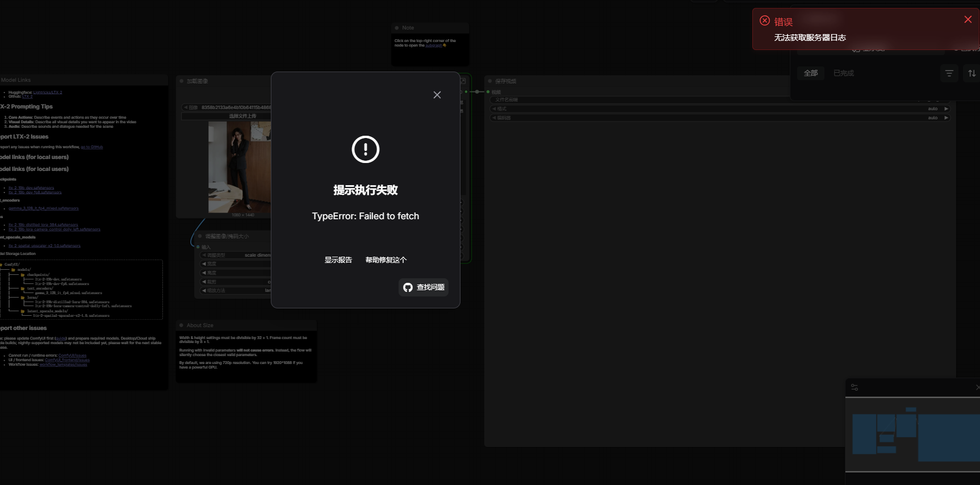The width and height of the screenshot is (980, 485).
Task: Close the TypeError failure dialog
Action: point(437,95)
